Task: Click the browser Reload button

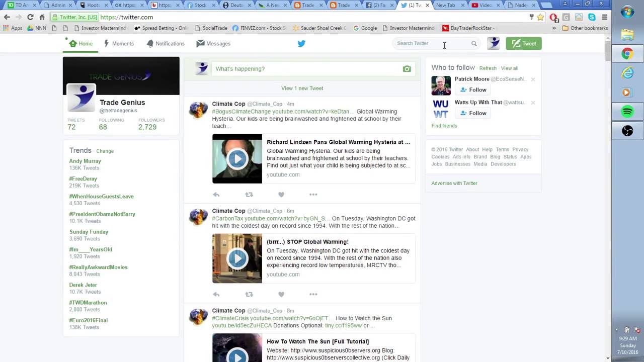Action: coord(30,17)
